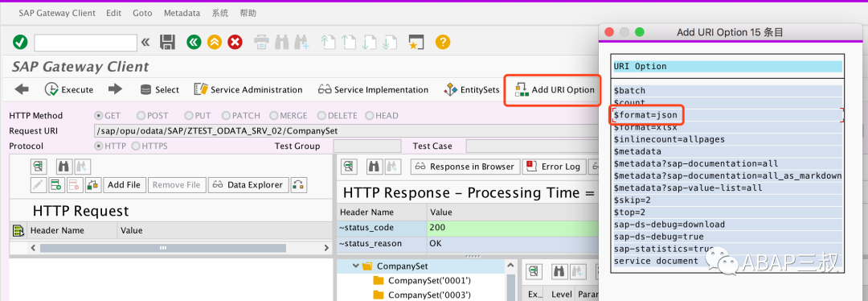Click the HTTP Request horizontal scrollbar
Viewport: 868px width, 301px height.
point(162,248)
